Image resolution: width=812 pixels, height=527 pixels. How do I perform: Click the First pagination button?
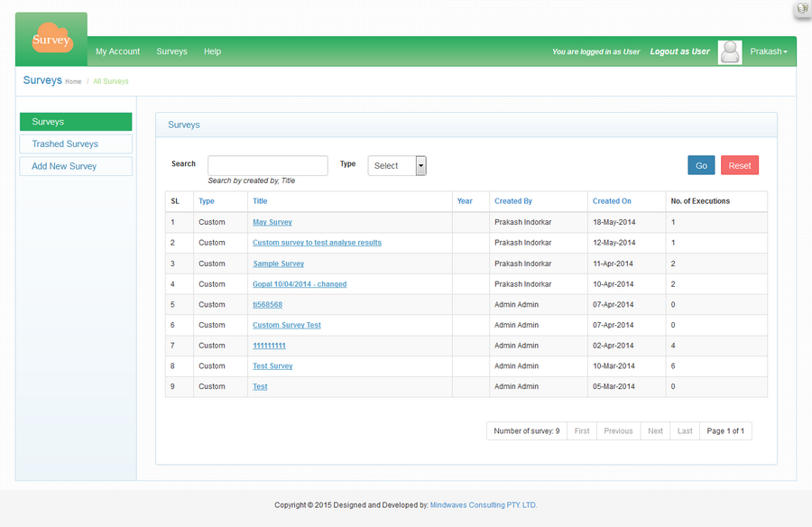pyautogui.click(x=582, y=431)
